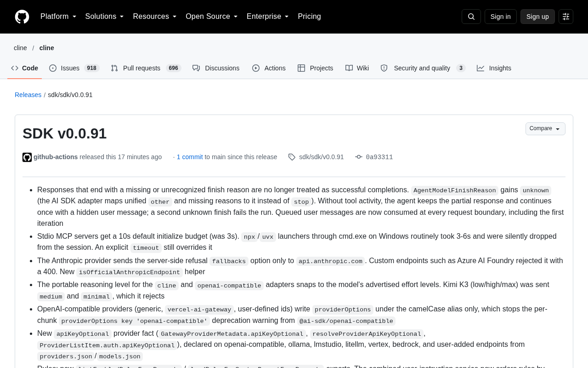Open the Insights tab

[494, 68]
